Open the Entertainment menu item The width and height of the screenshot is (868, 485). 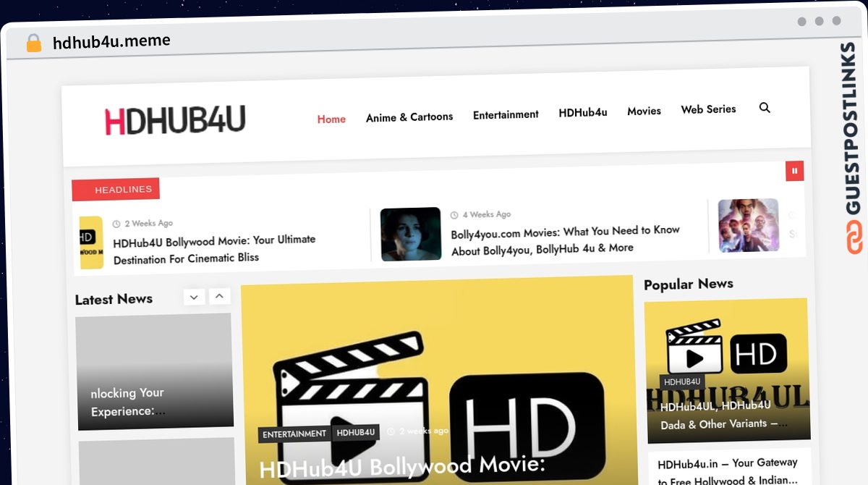506,114
